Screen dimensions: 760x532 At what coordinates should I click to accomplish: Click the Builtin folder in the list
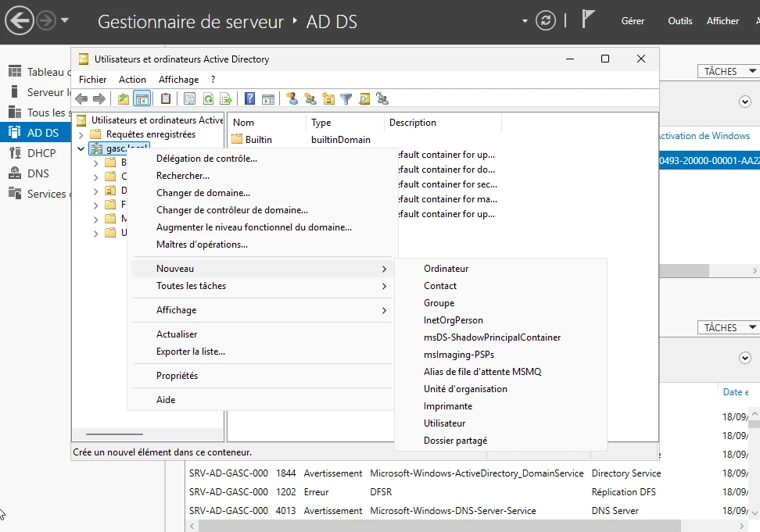(258, 139)
